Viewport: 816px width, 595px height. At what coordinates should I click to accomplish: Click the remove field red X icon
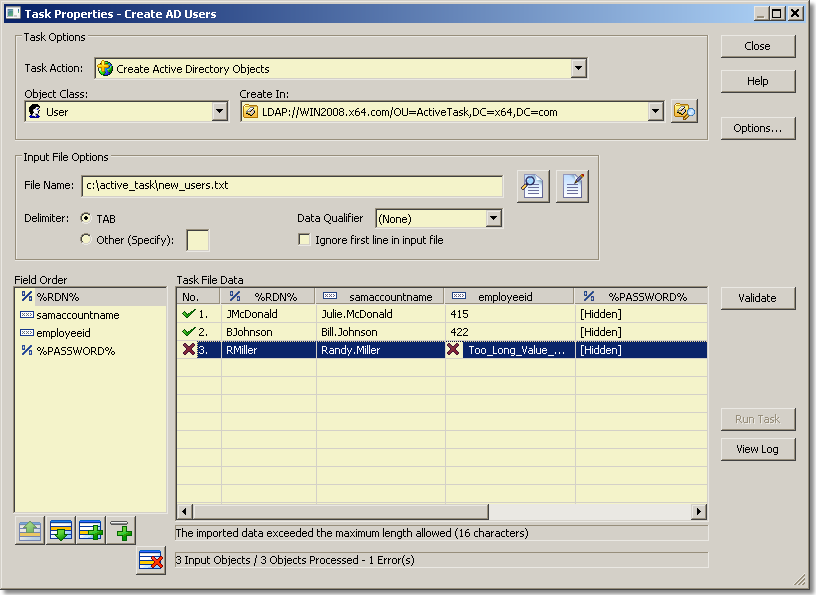(151, 561)
